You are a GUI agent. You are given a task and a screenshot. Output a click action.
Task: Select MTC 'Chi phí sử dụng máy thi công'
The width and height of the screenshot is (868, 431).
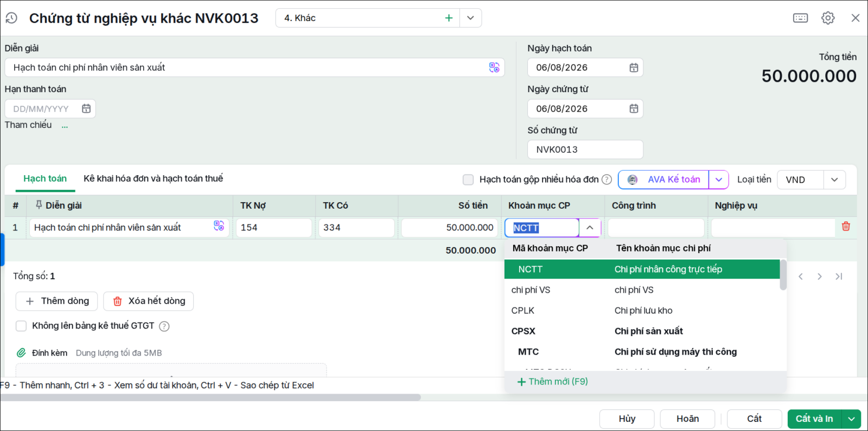tap(642, 352)
